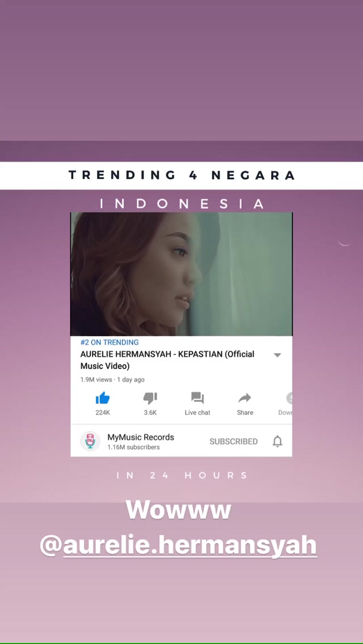Image resolution: width=363 pixels, height=644 pixels.
Task: Click the TRENDING 4 NEGARA banner
Action: click(x=181, y=175)
